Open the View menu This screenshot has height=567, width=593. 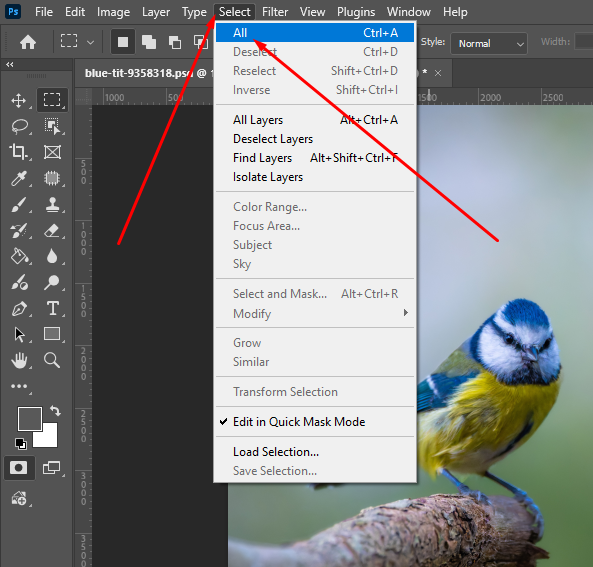tap(312, 12)
